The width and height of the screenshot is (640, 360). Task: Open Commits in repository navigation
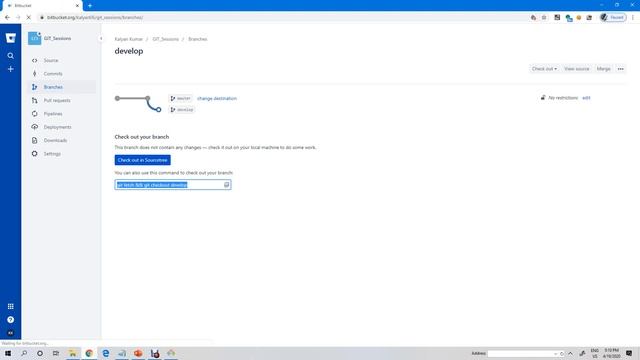coord(53,74)
